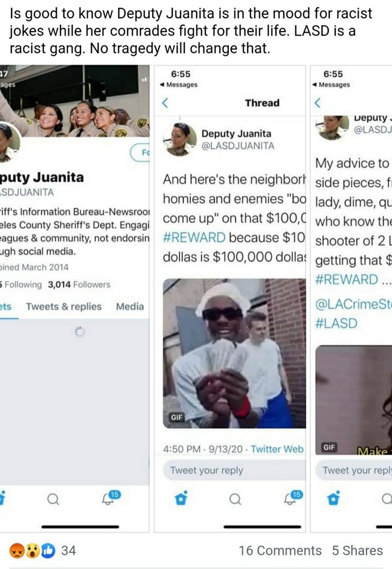Click the #LASD hashtag
392x569 pixels.
[336, 323]
